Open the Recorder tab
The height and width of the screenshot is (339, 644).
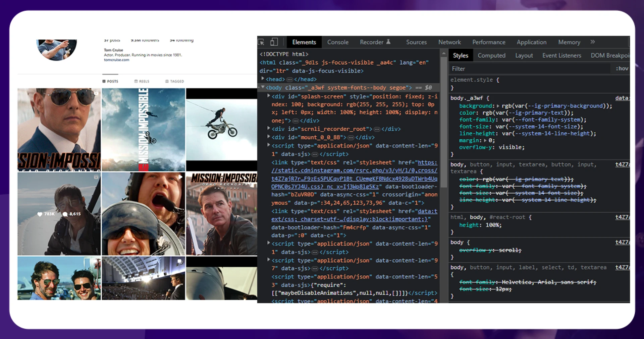(375, 42)
